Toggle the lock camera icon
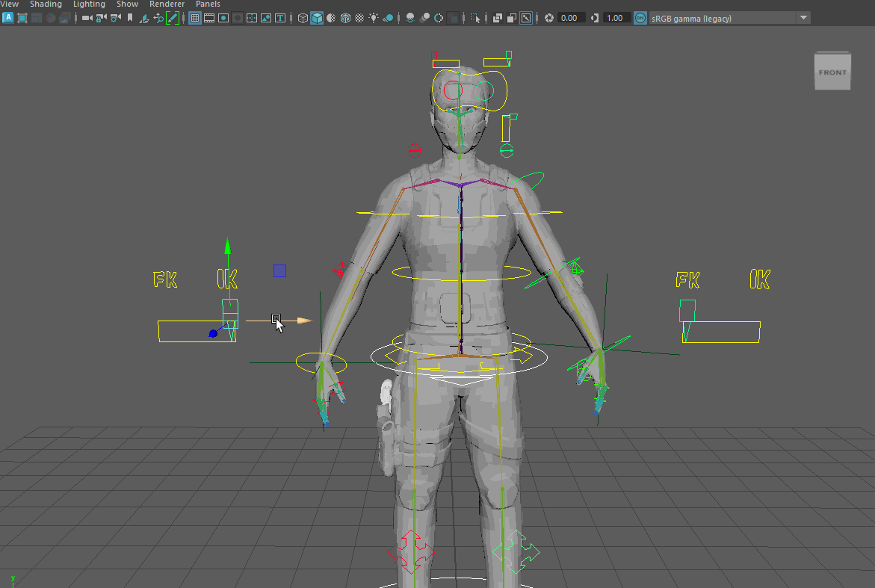Viewport: 875px width, 588px height. [101, 18]
